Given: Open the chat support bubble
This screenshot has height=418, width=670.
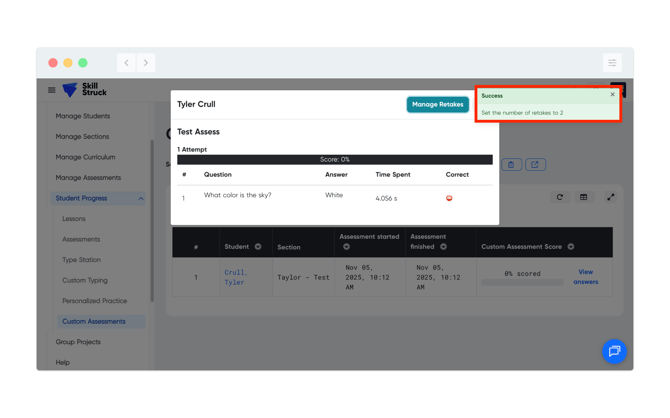Looking at the screenshot, I should pos(614,351).
